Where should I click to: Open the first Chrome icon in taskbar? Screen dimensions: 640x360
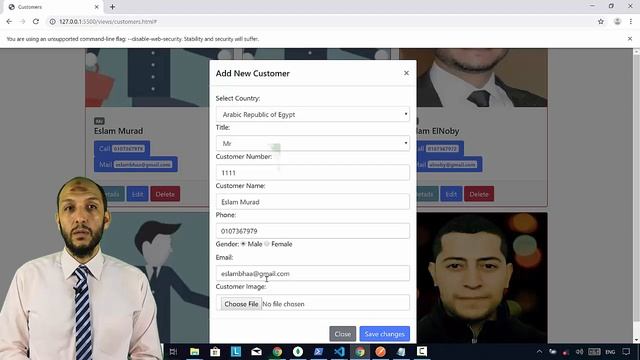tap(277, 351)
